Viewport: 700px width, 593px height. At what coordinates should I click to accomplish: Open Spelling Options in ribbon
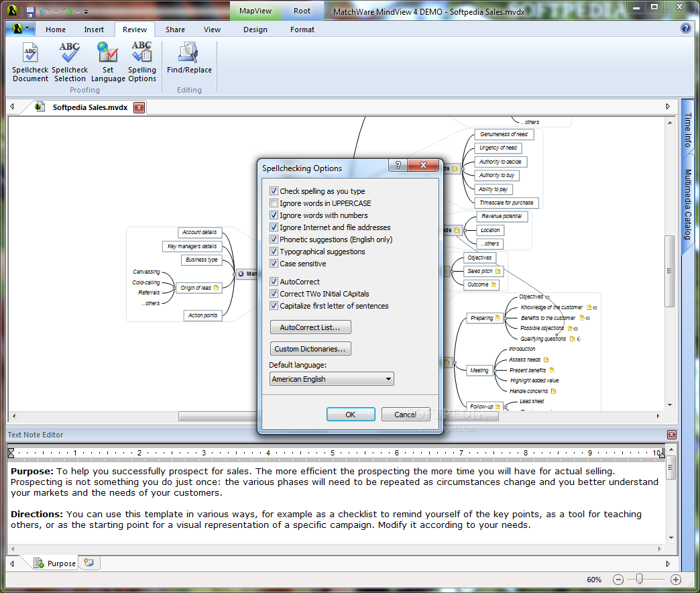142,62
